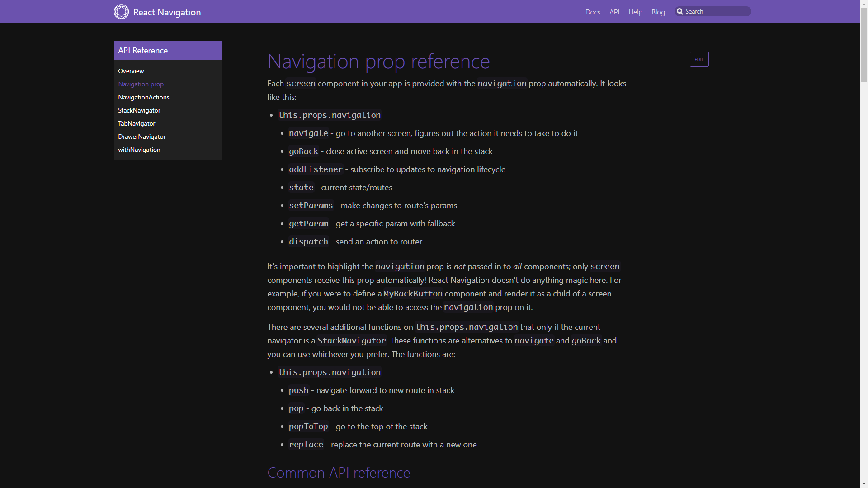Open the Help menu item
This screenshot has width=868, height=488.
635,12
